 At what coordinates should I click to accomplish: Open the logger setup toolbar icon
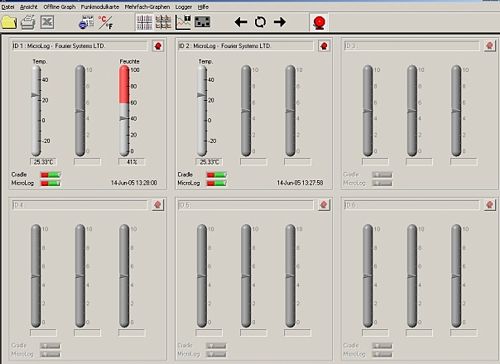86,22
